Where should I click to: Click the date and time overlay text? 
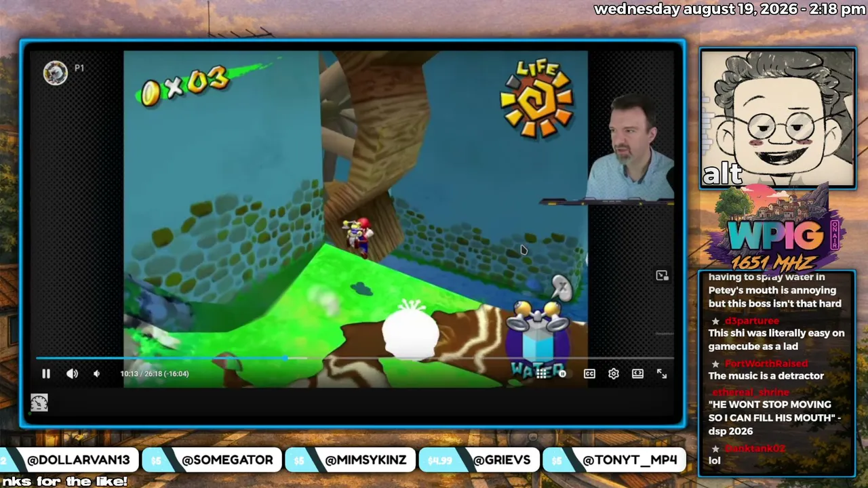pyautogui.click(x=730, y=9)
